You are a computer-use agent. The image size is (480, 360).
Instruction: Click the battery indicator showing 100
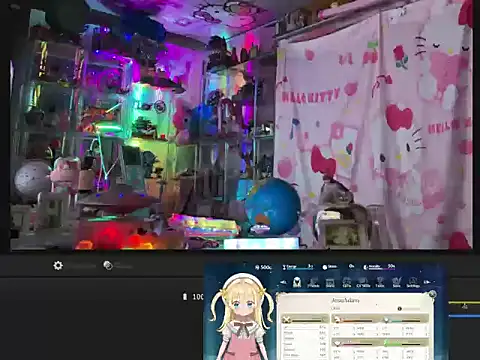tap(193, 297)
